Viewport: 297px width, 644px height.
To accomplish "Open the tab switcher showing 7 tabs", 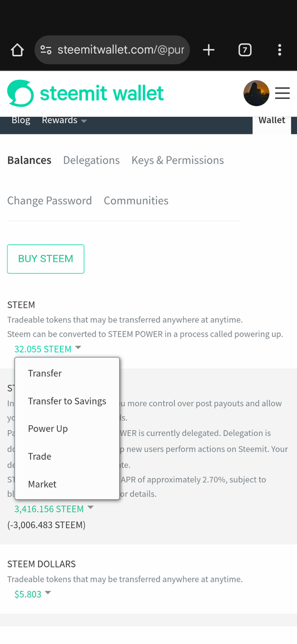I will (x=245, y=50).
